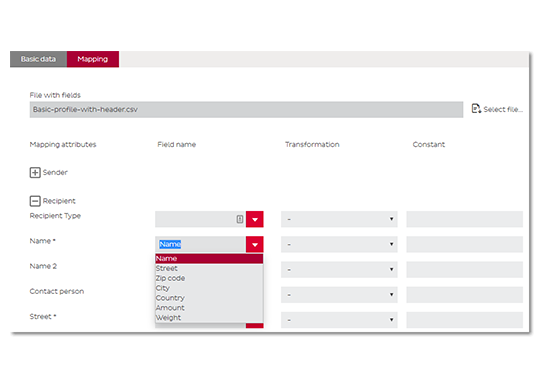Click the Constant column header
The width and height of the screenshot is (544, 388).
pyautogui.click(x=429, y=144)
